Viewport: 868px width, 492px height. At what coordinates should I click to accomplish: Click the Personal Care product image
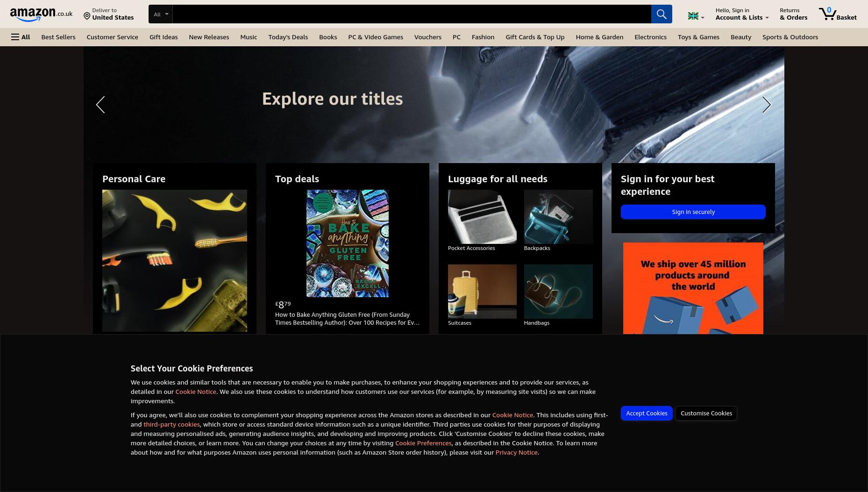tap(175, 261)
